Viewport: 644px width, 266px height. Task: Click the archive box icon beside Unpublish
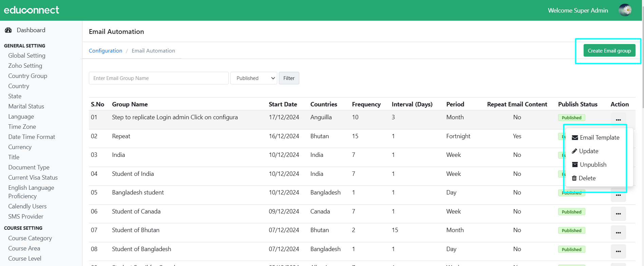tap(575, 165)
